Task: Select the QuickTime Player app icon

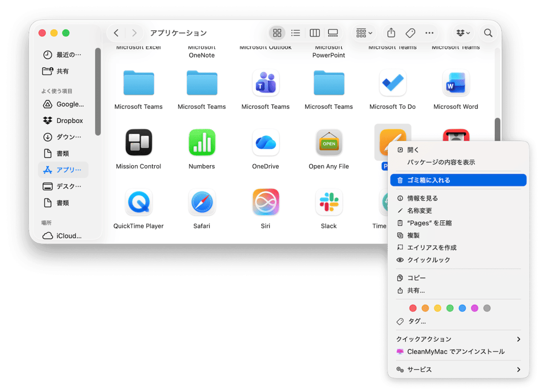Action: tap(138, 202)
